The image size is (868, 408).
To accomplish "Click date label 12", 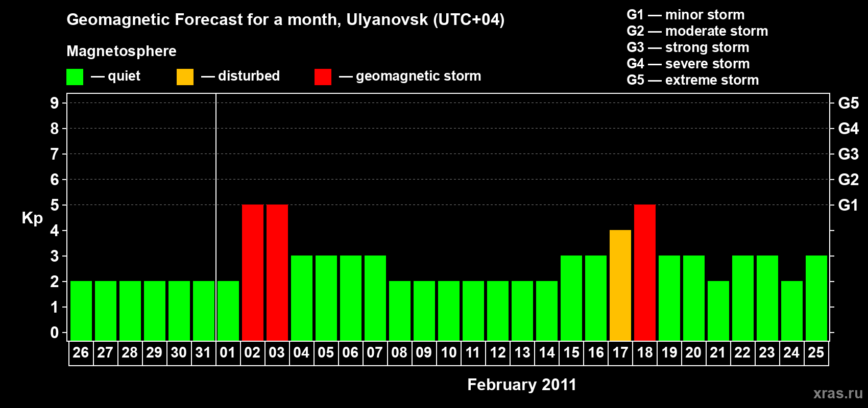I will pos(498,353).
